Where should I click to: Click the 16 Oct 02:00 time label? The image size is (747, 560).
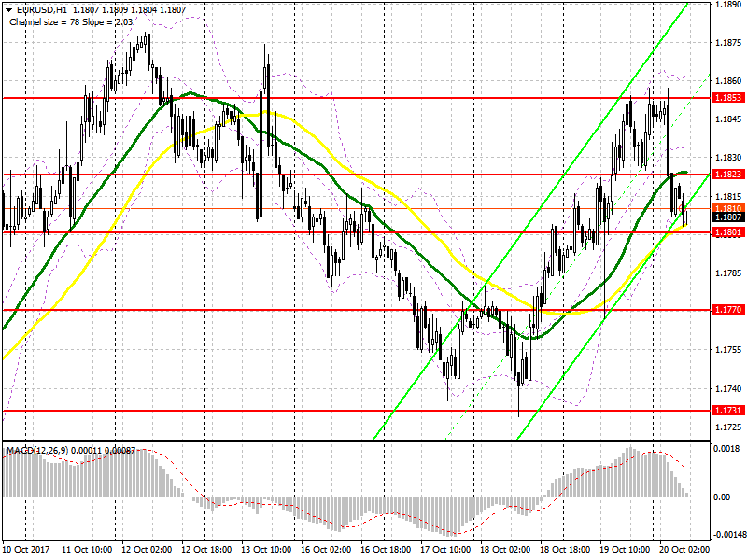[326, 550]
